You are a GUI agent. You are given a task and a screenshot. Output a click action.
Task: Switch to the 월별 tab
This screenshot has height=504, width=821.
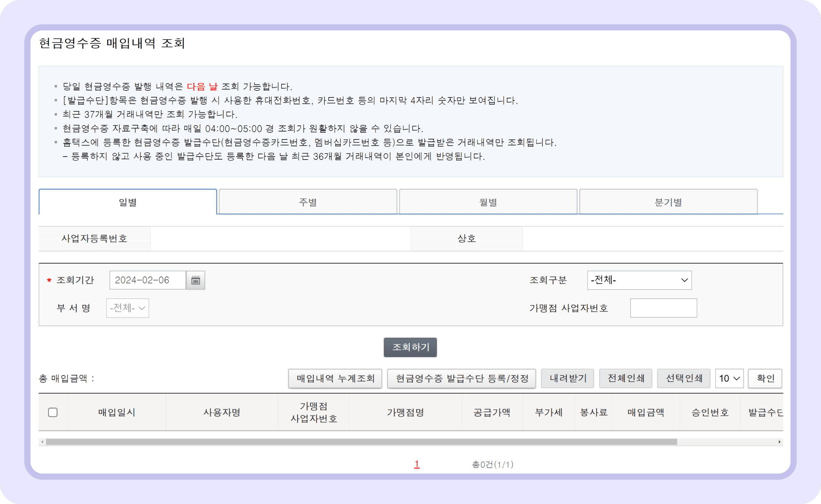488,202
